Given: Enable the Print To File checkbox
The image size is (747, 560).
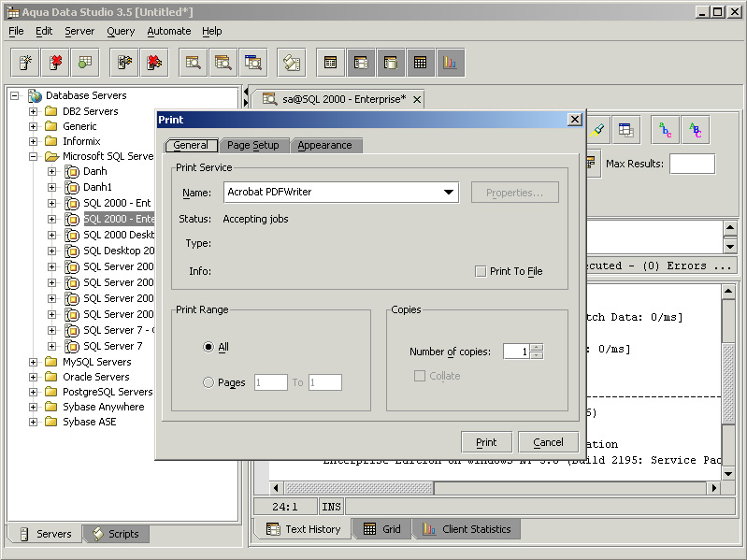Looking at the screenshot, I should [x=481, y=271].
